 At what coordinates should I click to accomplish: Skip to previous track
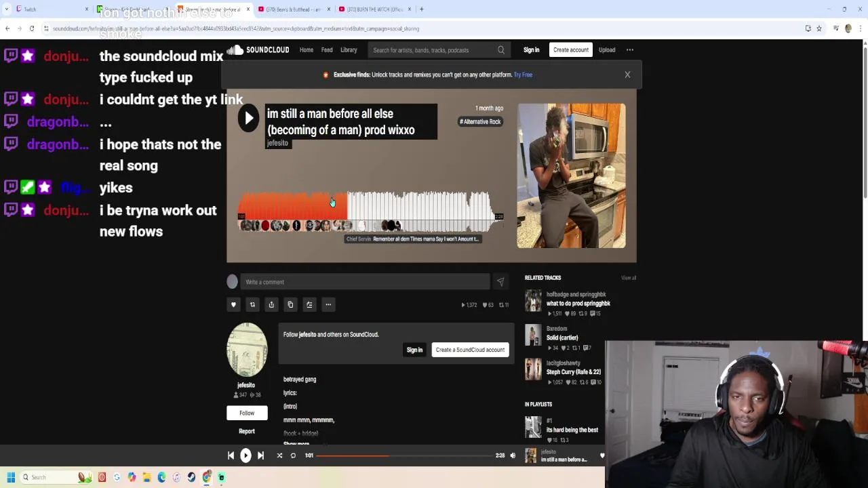pyautogui.click(x=231, y=456)
